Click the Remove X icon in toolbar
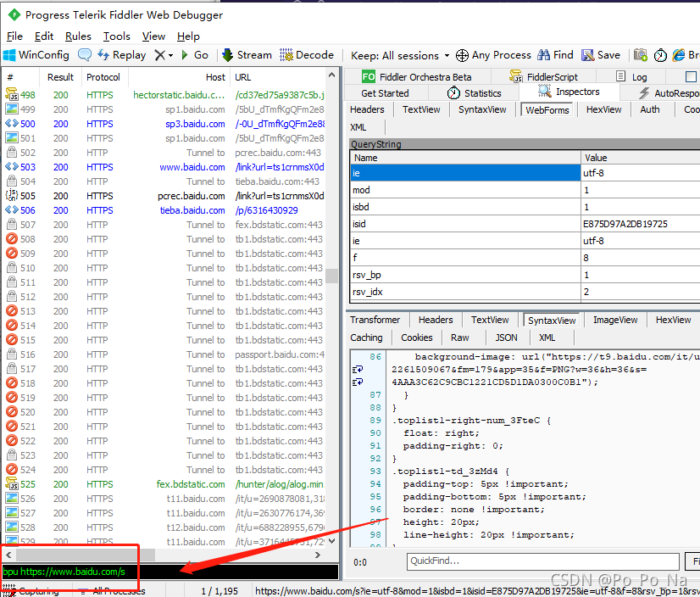Screen dimensions: 700x597 coord(160,55)
